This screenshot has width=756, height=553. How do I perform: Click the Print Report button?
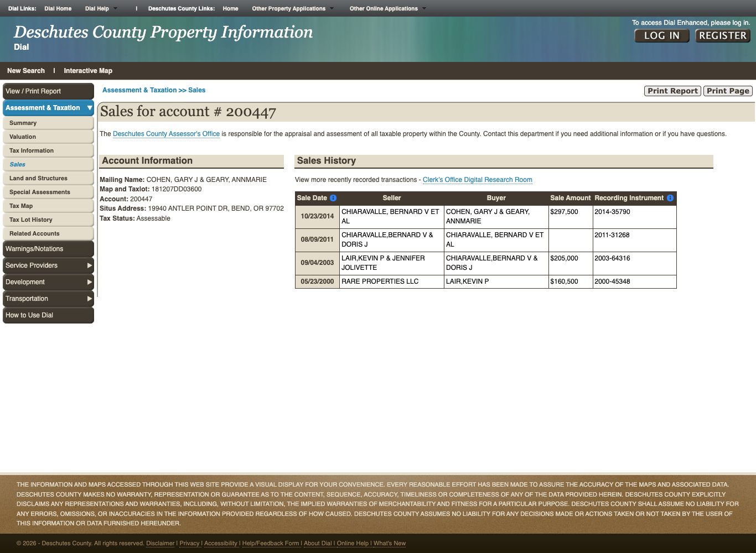(x=672, y=91)
